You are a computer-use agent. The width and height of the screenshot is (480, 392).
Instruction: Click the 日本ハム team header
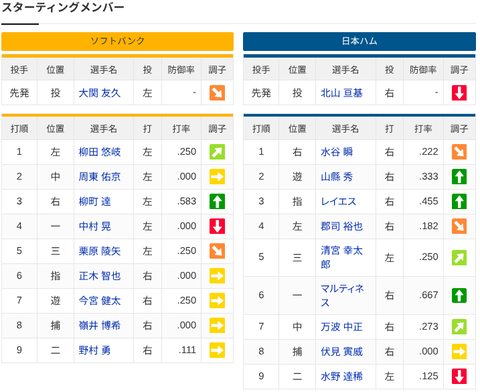pyautogui.click(x=359, y=41)
